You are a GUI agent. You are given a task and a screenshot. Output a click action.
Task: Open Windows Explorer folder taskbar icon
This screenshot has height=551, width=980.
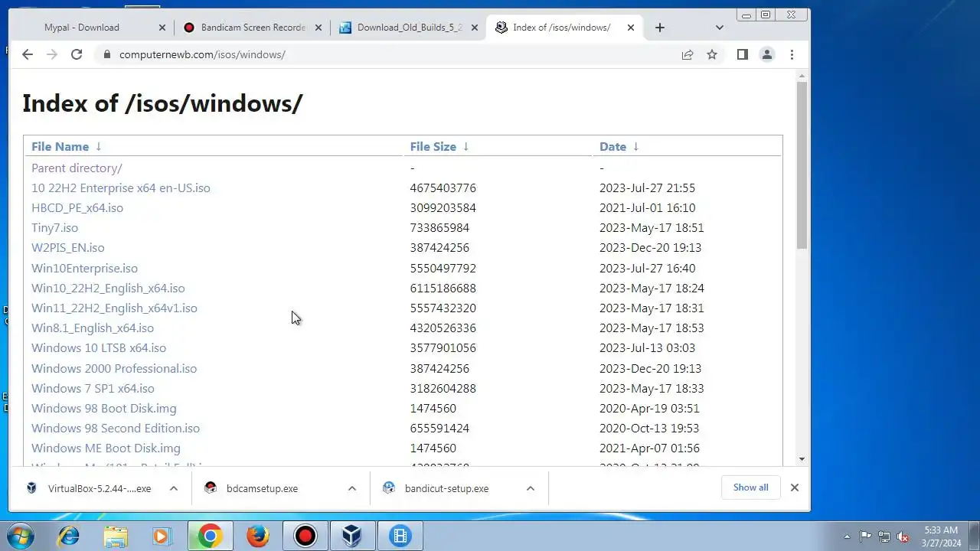pyautogui.click(x=116, y=536)
